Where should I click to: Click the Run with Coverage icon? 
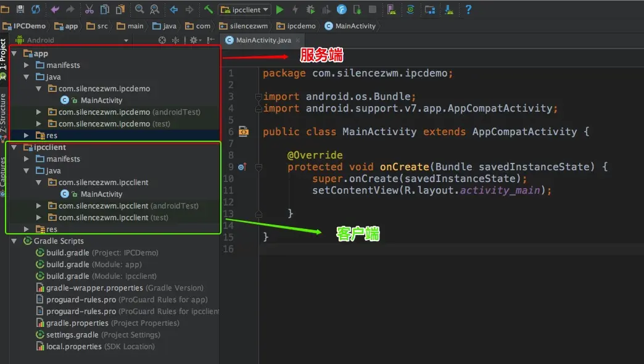326,9
